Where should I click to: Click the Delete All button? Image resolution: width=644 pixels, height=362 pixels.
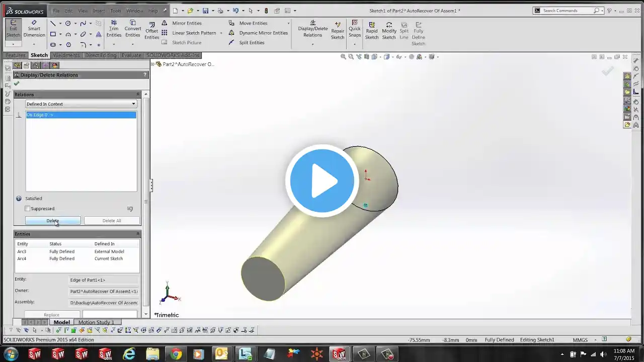pyautogui.click(x=112, y=221)
